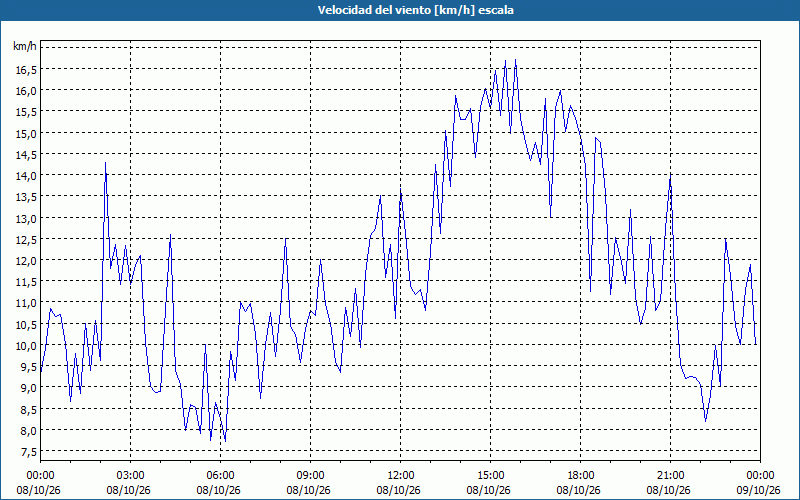Click the 10,0 y-axis label
The height and width of the screenshot is (500, 800).
pyautogui.click(x=26, y=345)
